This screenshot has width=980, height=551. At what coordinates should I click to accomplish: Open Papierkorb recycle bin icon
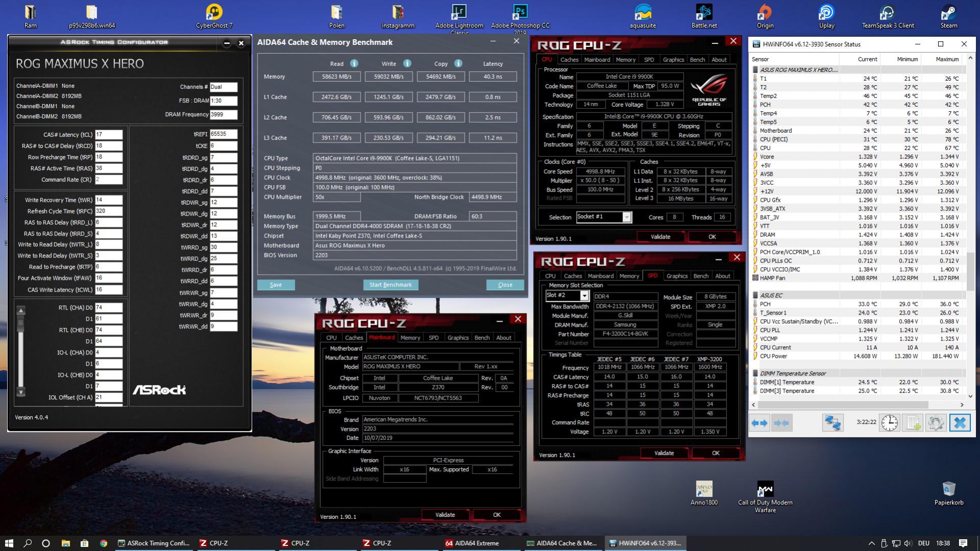coord(949,493)
